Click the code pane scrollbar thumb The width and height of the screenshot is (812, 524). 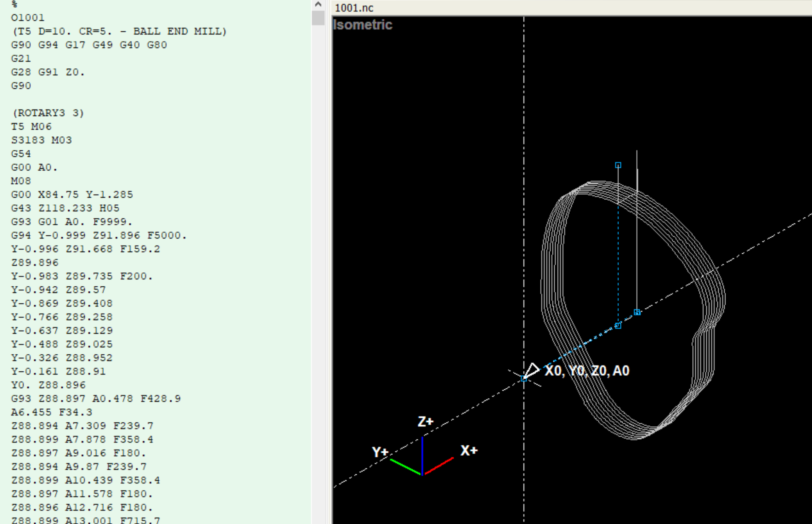[x=318, y=18]
